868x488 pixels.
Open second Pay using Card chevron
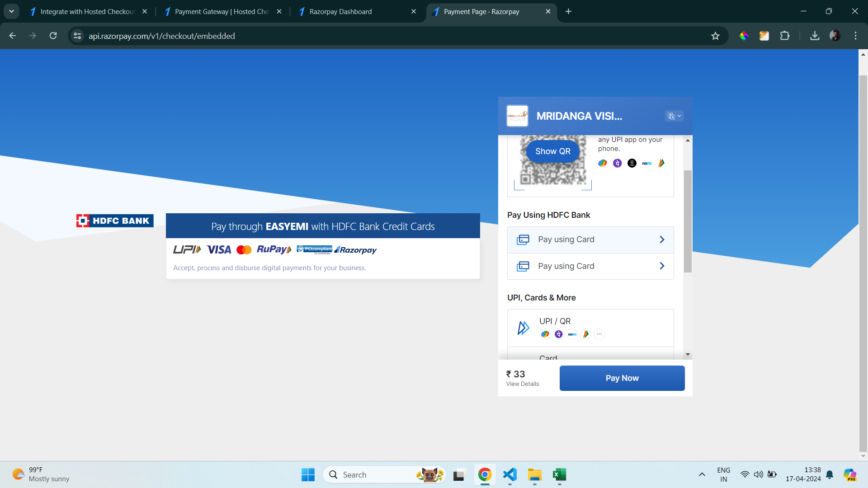[x=662, y=266]
